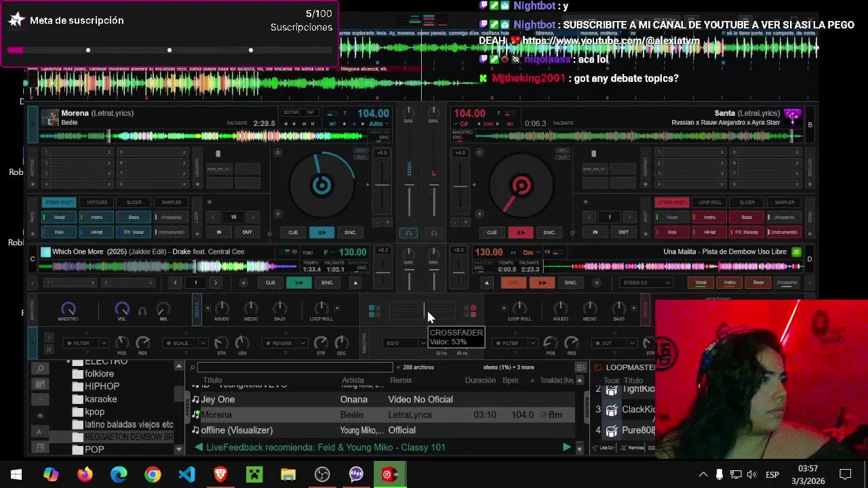Viewport: 868px width, 488px height.
Task: Click deck A SINC. button
Action: pos(350,232)
